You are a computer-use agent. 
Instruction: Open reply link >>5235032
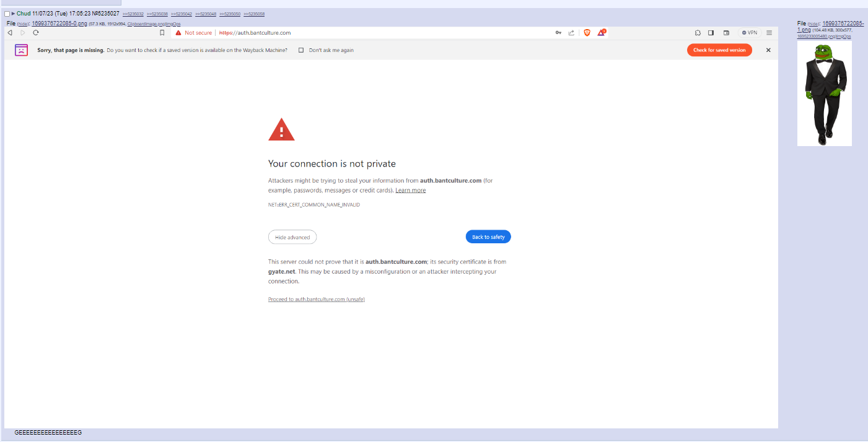pyautogui.click(x=133, y=14)
